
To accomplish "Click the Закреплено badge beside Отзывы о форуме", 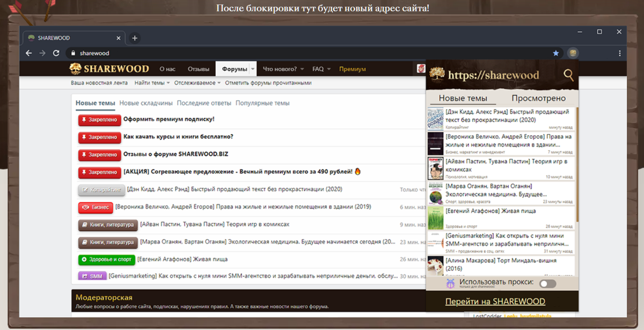I will [x=99, y=155].
